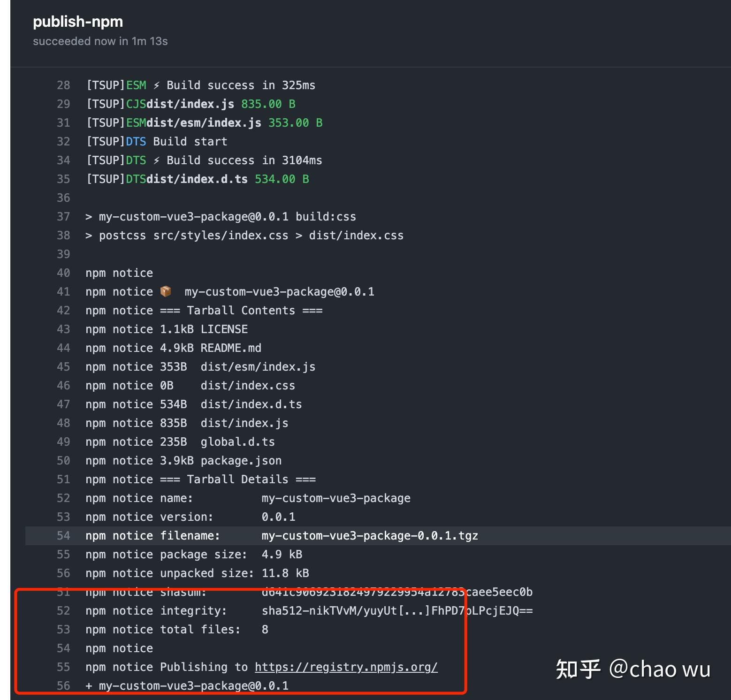The width and height of the screenshot is (731, 700).
Task: Select line number 32
Action: pyautogui.click(x=63, y=142)
